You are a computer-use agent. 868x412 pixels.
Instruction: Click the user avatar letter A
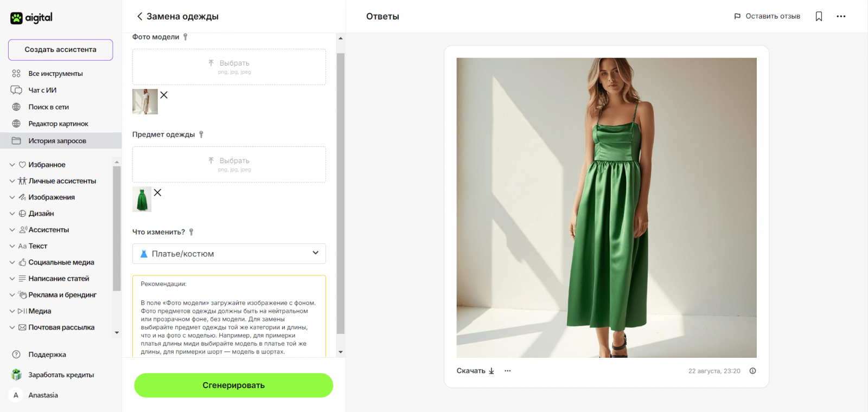click(x=16, y=395)
